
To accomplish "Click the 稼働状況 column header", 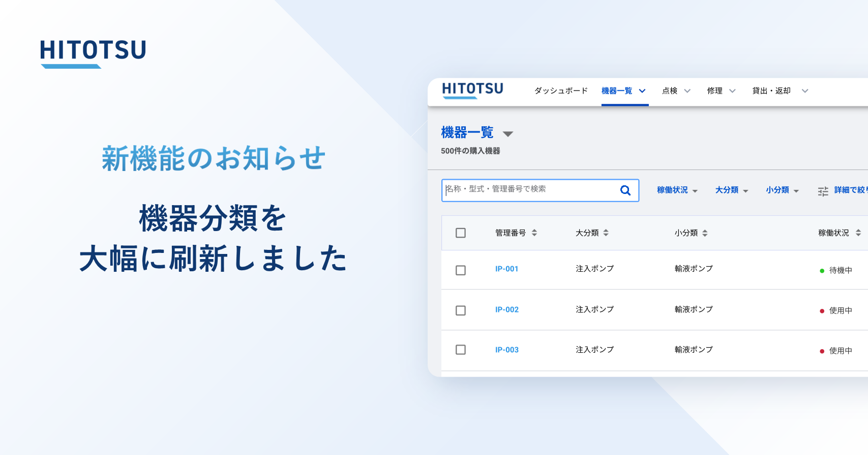I will click(x=833, y=233).
